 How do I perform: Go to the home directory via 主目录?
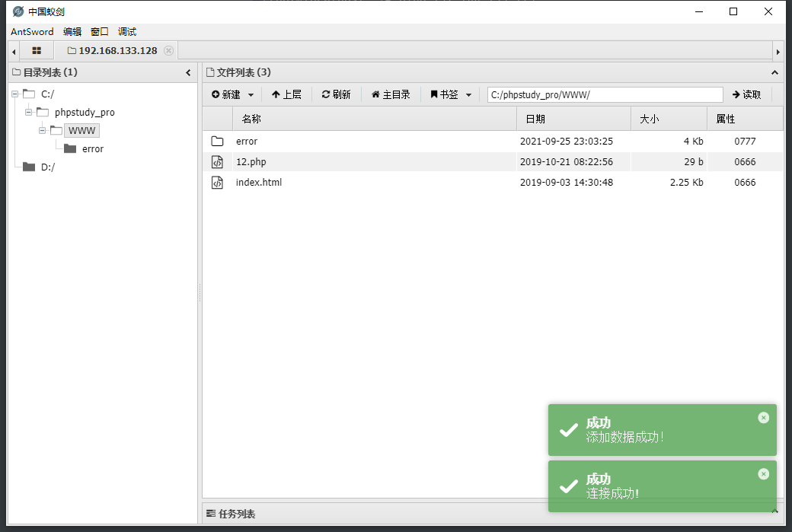[x=391, y=94]
